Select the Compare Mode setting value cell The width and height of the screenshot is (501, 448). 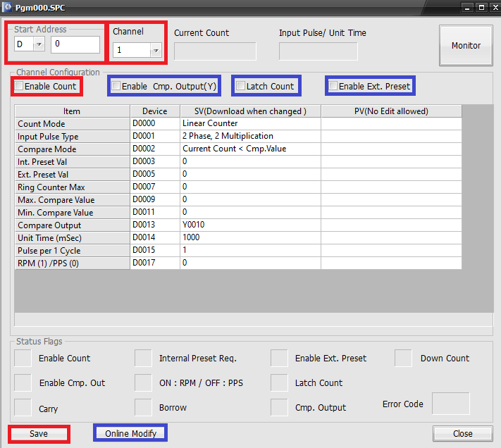tap(250, 149)
